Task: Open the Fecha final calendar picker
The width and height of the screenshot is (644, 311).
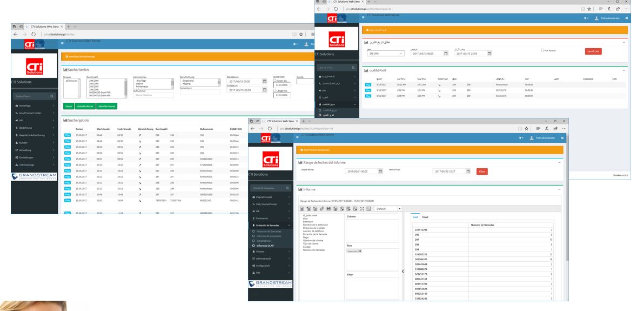Action: (468, 171)
